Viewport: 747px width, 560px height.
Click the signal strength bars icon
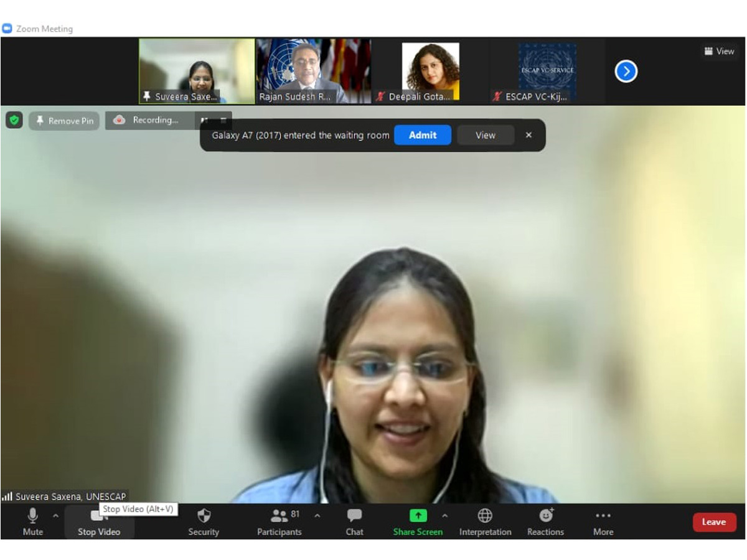click(x=7, y=497)
